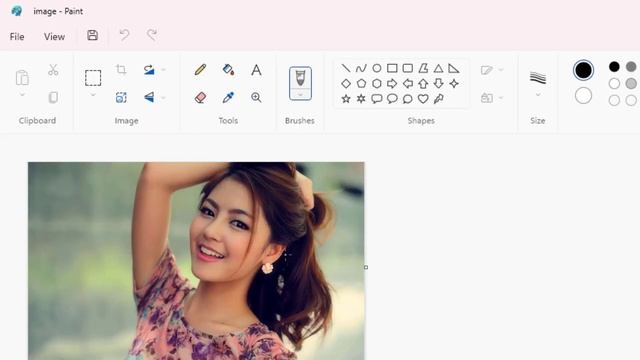Pick the Up arrow shape
The height and width of the screenshot is (360, 640).
tap(423, 84)
